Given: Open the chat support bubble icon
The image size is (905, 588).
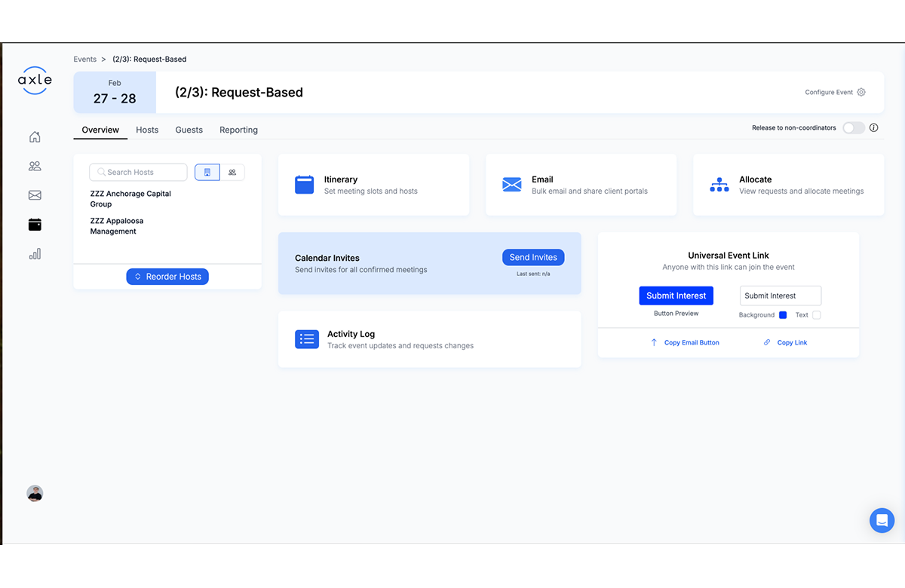Looking at the screenshot, I should tap(882, 520).
